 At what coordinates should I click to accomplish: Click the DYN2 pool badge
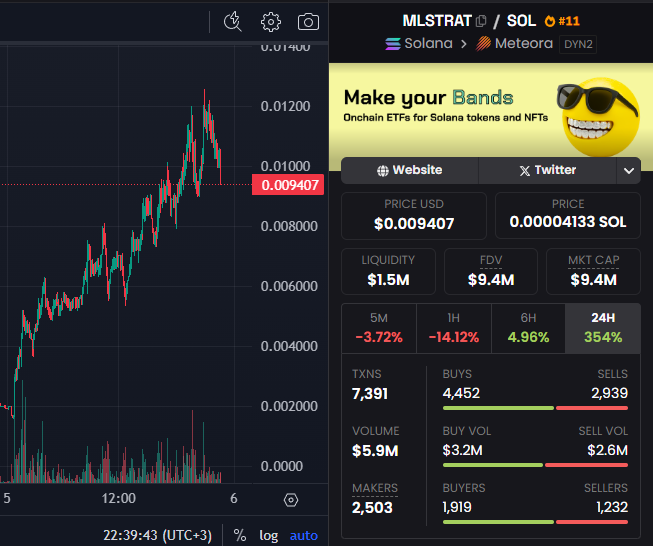coord(578,44)
